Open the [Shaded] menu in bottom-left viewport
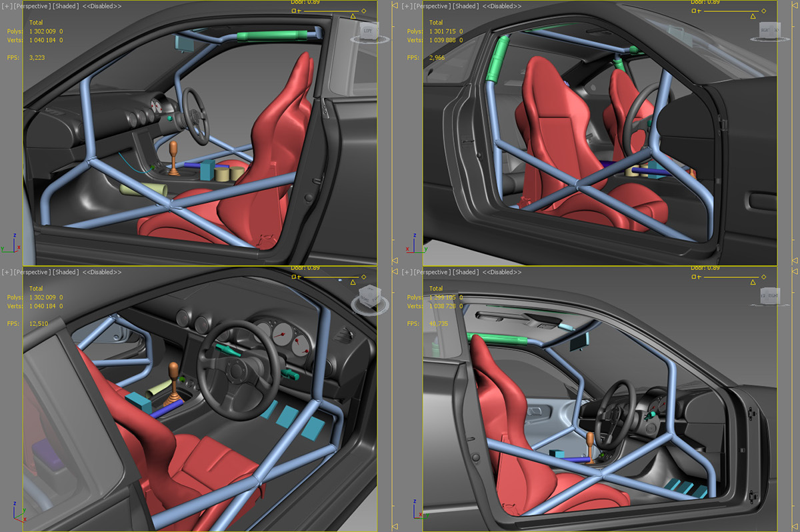 tap(65, 272)
